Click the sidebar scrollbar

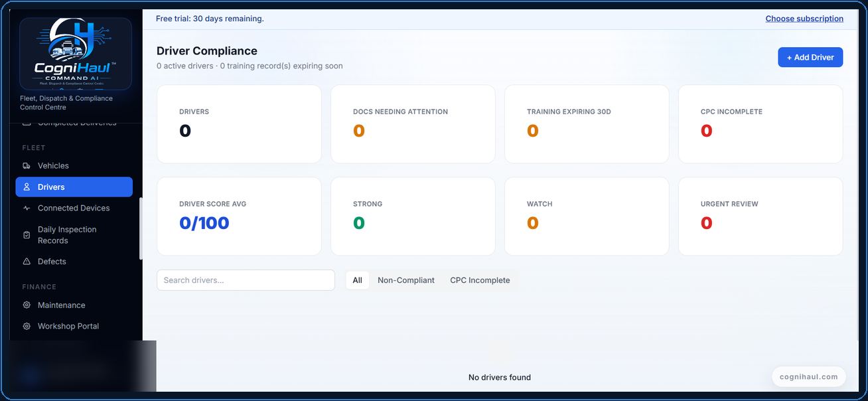coord(141,228)
